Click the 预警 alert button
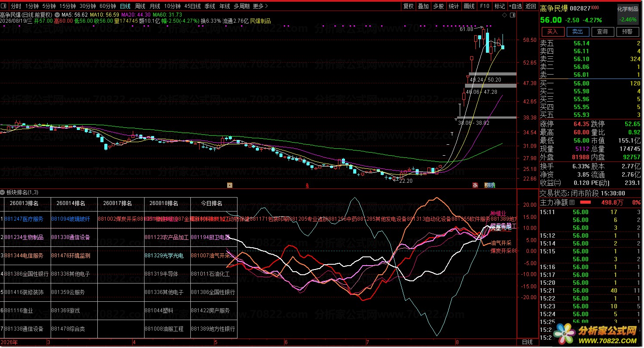The height and width of the screenshot is (348, 644). pos(627,32)
